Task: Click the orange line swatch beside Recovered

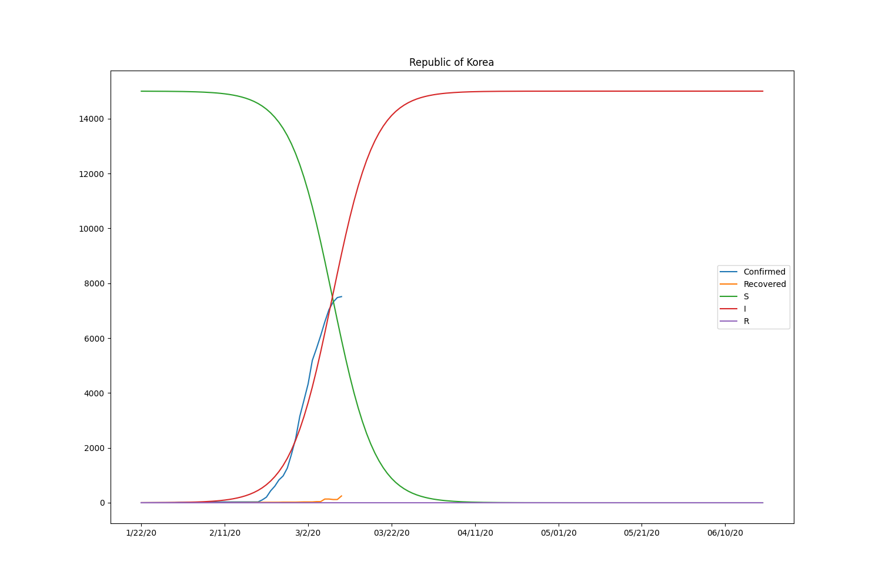Action: click(x=729, y=284)
